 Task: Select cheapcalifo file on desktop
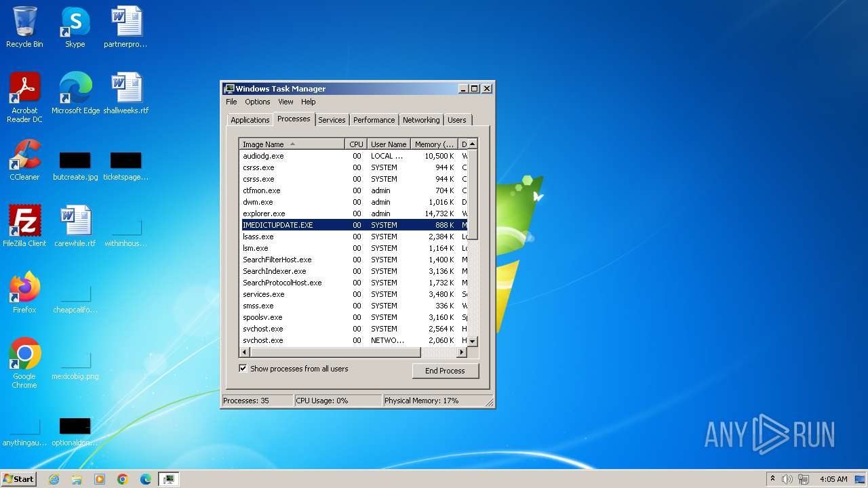(75, 297)
